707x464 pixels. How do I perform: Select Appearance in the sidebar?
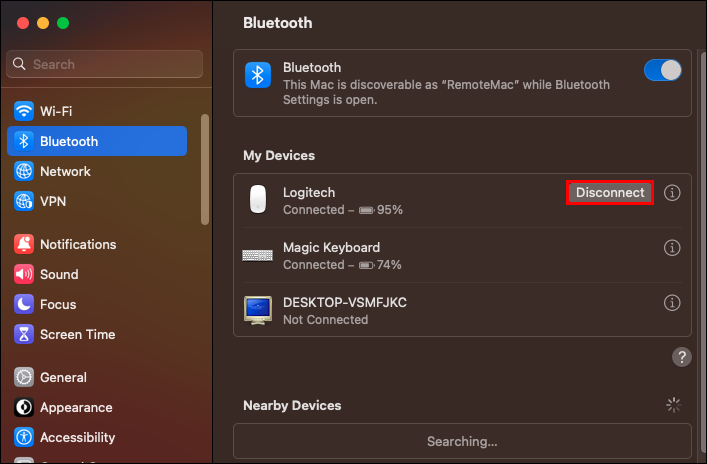point(75,408)
